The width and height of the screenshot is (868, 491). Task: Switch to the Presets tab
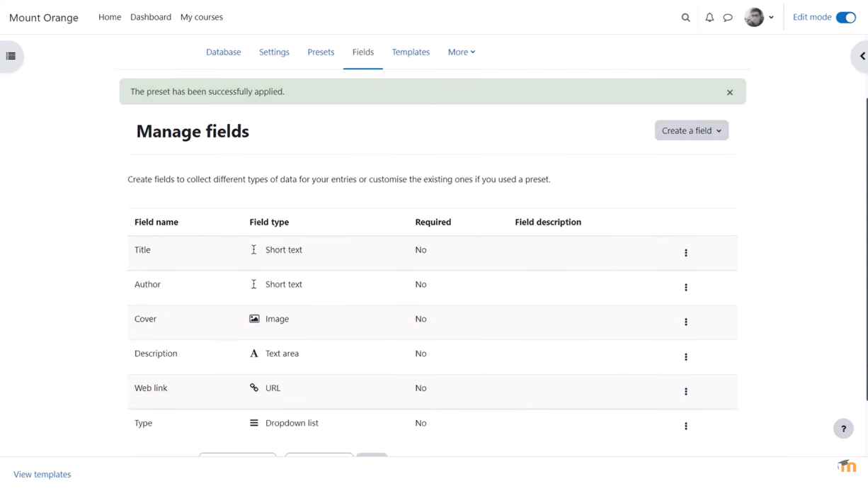[x=321, y=52]
